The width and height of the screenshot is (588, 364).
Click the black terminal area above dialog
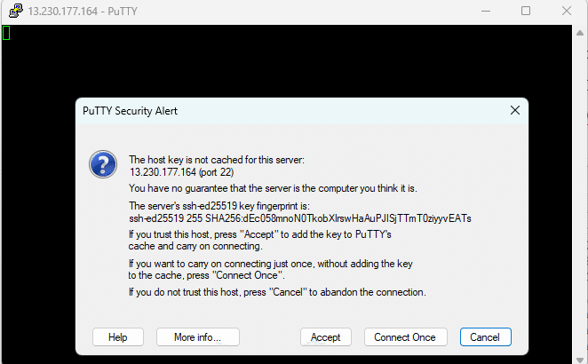(287, 60)
